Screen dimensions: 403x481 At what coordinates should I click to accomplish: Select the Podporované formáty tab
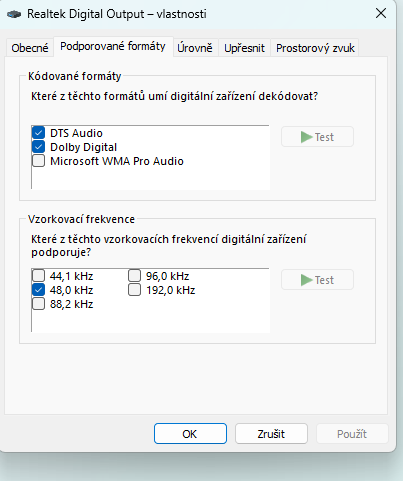[113, 46]
